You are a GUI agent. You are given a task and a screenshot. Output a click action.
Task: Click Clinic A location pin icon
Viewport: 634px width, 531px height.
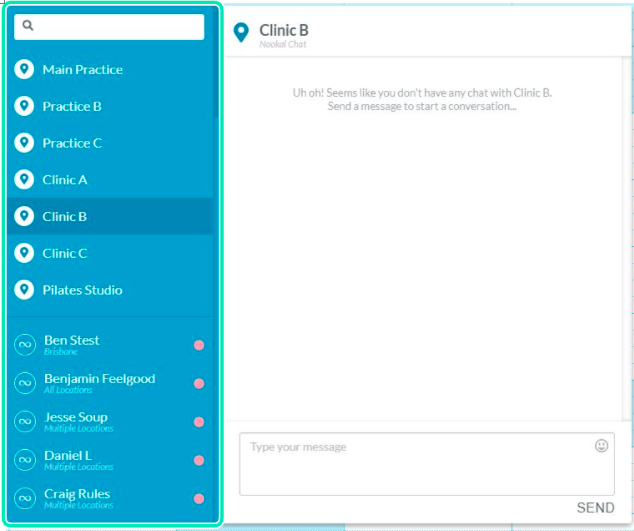[24, 180]
